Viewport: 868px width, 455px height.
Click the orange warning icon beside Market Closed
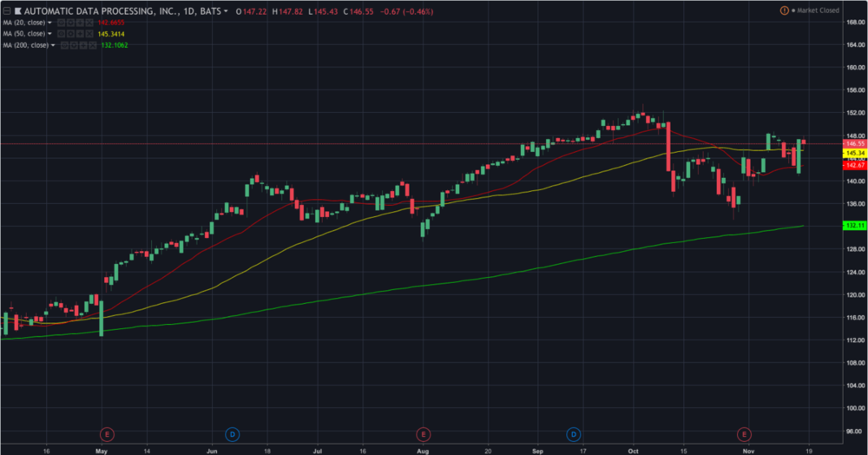click(785, 10)
